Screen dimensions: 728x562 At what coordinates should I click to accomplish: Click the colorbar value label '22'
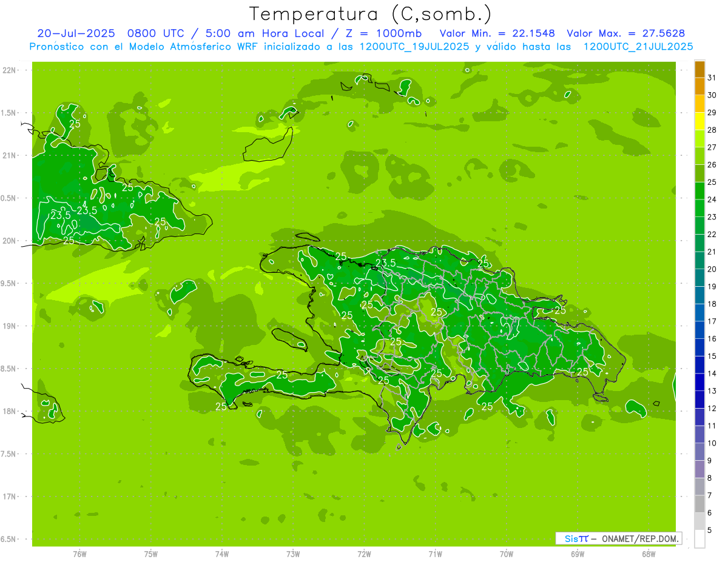coord(712,235)
